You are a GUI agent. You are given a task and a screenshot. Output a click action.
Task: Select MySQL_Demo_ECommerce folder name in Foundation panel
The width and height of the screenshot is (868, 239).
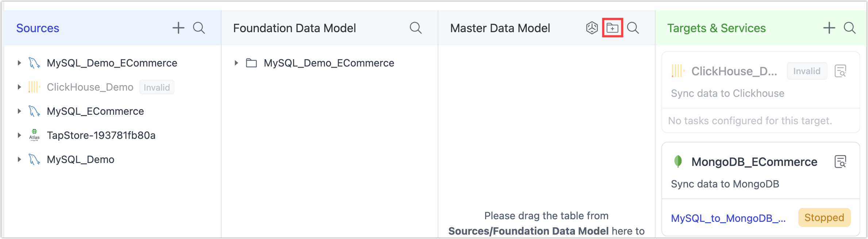(x=329, y=63)
